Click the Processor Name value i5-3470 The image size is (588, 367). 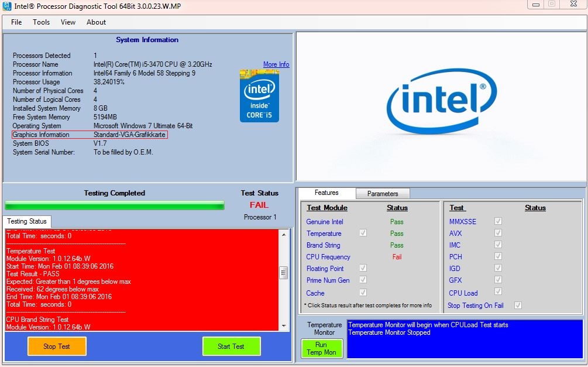[153, 64]
